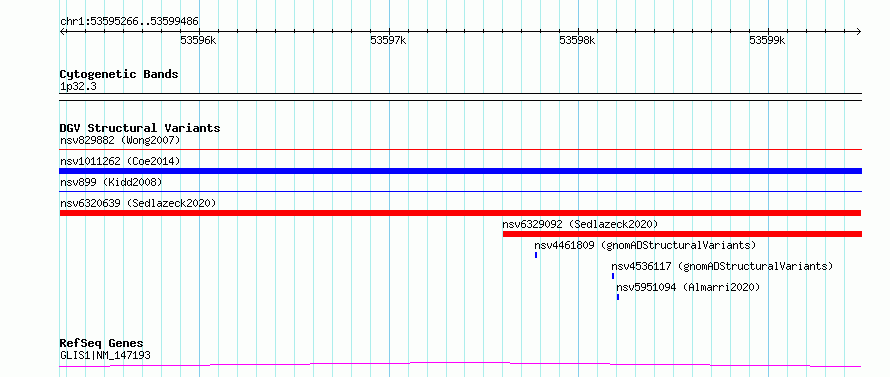Click the thick blue nsv1011262 variant bar
This screenshot has width=890, height=377.
coord(460,171)
